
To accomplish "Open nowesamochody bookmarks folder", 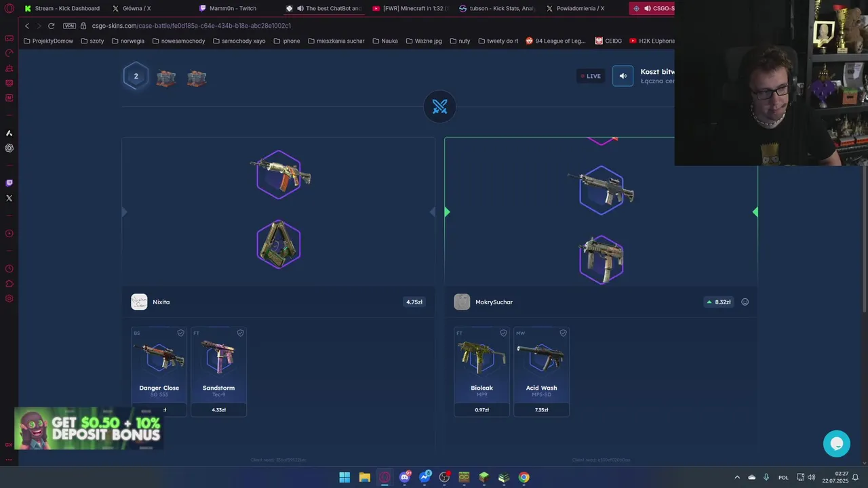I will (x=178, y=41).
